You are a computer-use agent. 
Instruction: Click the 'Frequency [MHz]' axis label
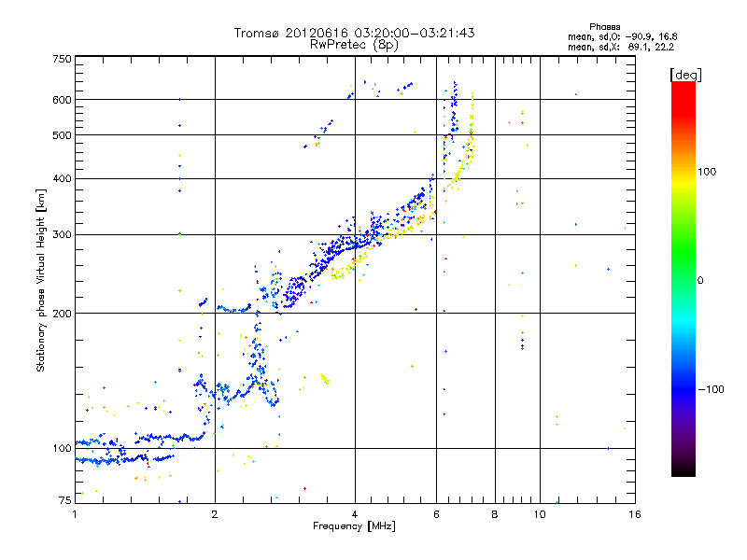click(354, 526)
